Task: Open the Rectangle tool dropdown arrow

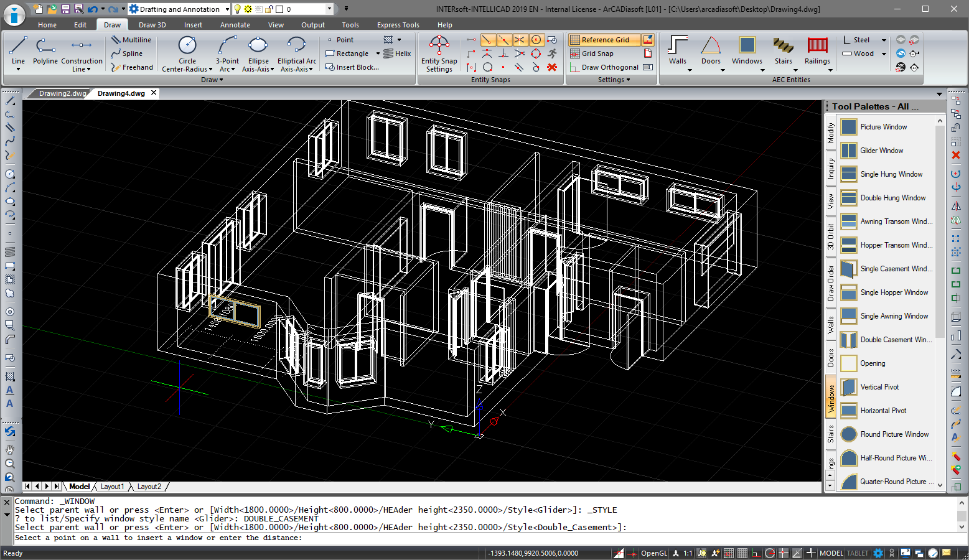Action: (378, 54)
